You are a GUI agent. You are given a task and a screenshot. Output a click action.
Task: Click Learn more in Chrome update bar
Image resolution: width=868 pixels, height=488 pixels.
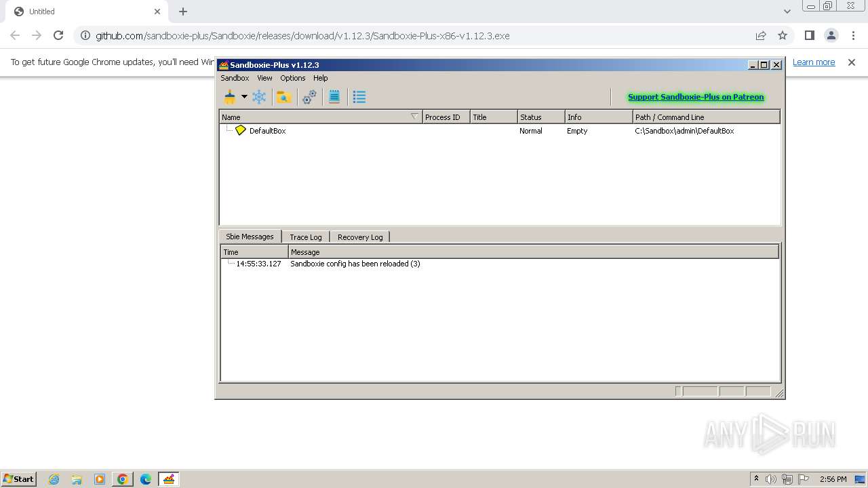(x=814, y=62)
